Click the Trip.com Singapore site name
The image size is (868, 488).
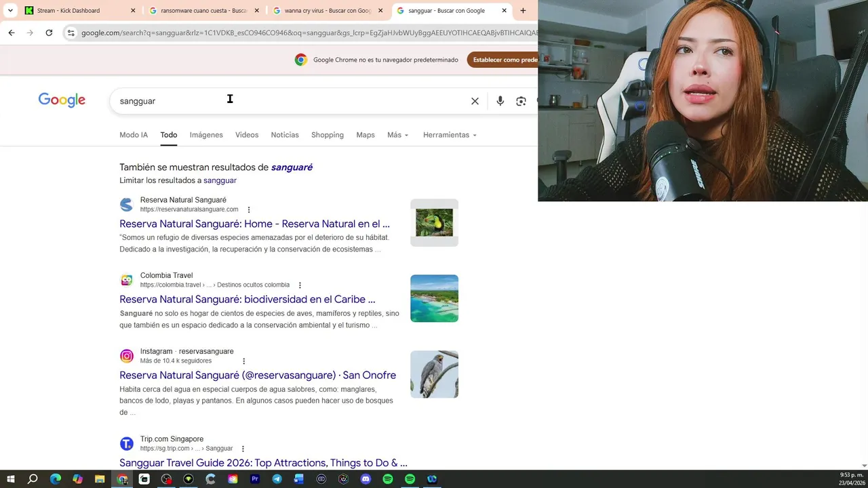[x=172, y=439]
